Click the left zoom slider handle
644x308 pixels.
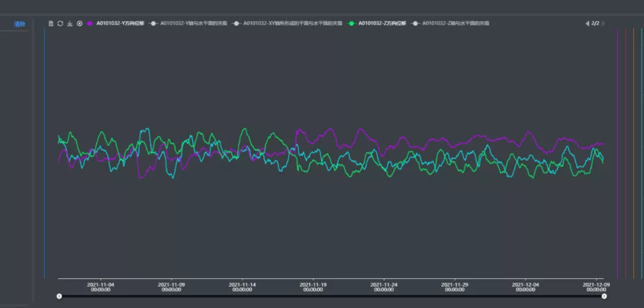coord(58,295)
